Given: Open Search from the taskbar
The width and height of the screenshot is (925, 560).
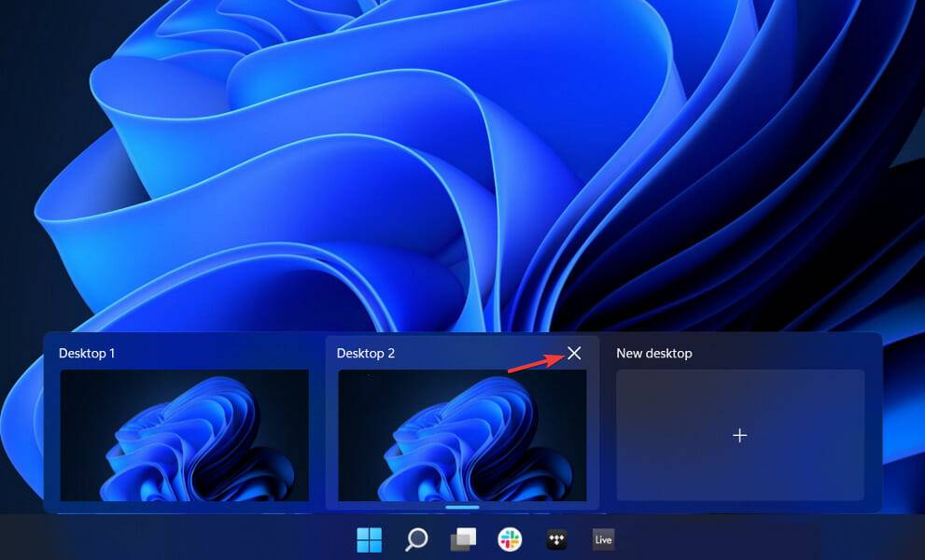Looking at the screenshot, I should [x=416, y=539].
